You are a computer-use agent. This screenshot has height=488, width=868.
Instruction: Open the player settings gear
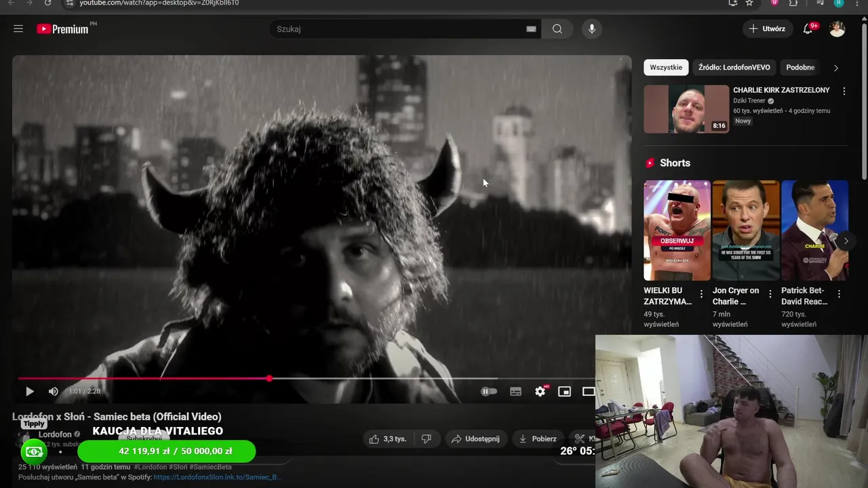(x=540, y=391)
